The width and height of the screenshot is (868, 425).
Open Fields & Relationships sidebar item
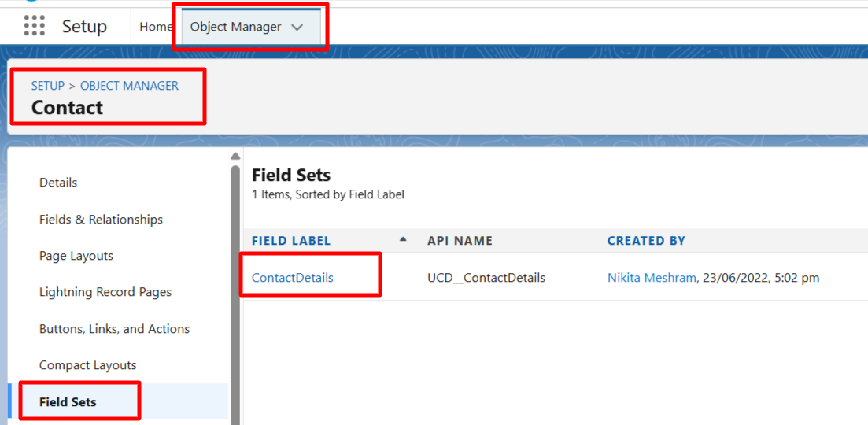tap(101, 219)
